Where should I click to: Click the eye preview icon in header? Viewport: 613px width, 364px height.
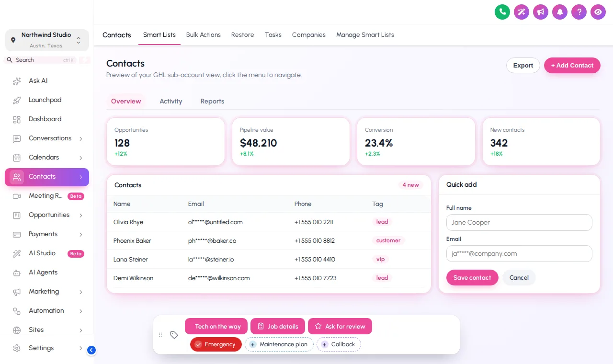pos(598,12)
